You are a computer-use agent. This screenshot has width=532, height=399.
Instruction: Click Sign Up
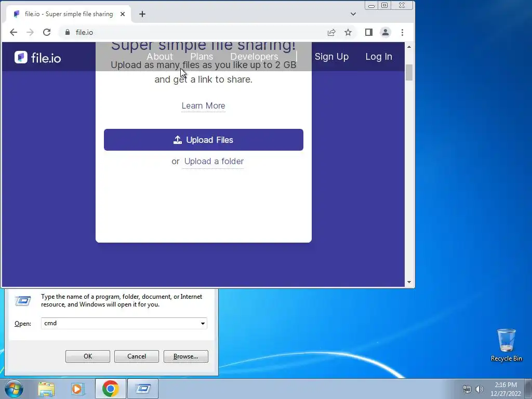331,57
